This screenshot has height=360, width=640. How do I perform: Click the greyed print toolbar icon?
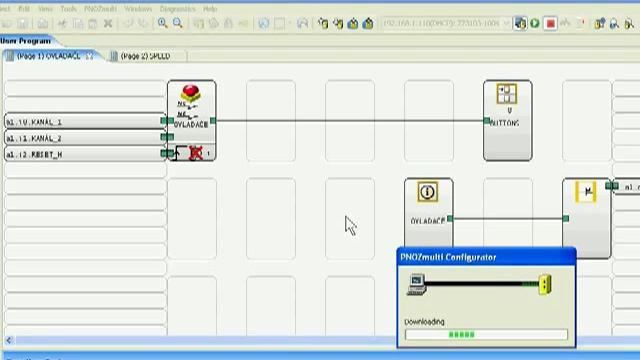42,24
